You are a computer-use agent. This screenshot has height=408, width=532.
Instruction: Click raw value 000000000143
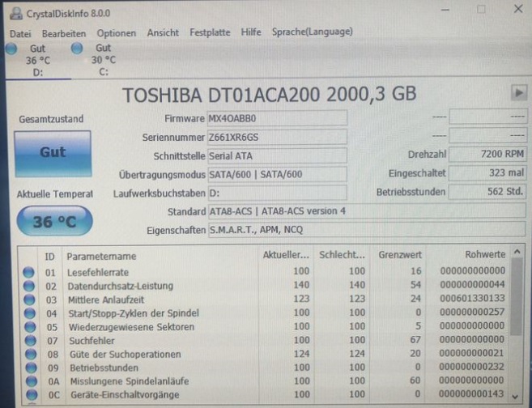tap(471, 393)
